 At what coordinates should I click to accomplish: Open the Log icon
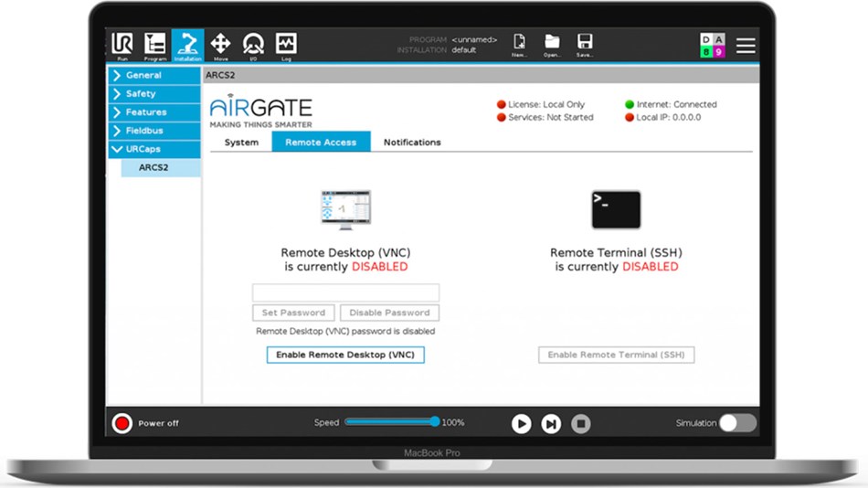[286, 45]
